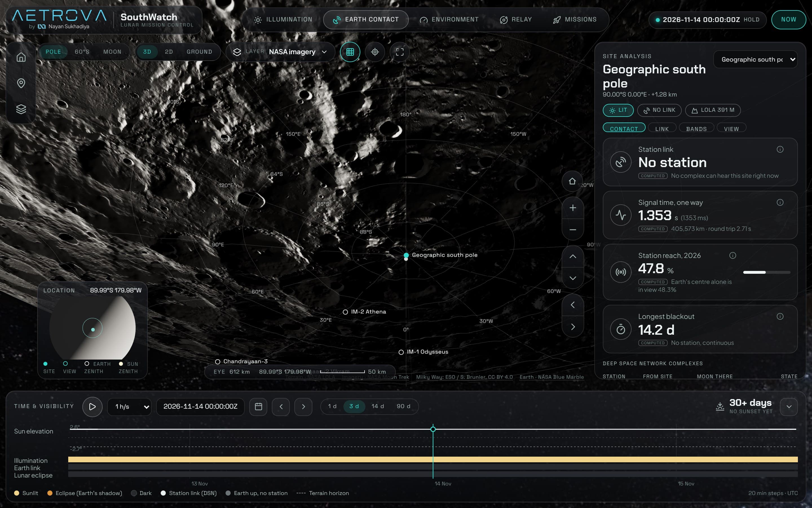This screenshot has height=508, width=812.
Task: Zoom in with the plus button
Action: 573,208
